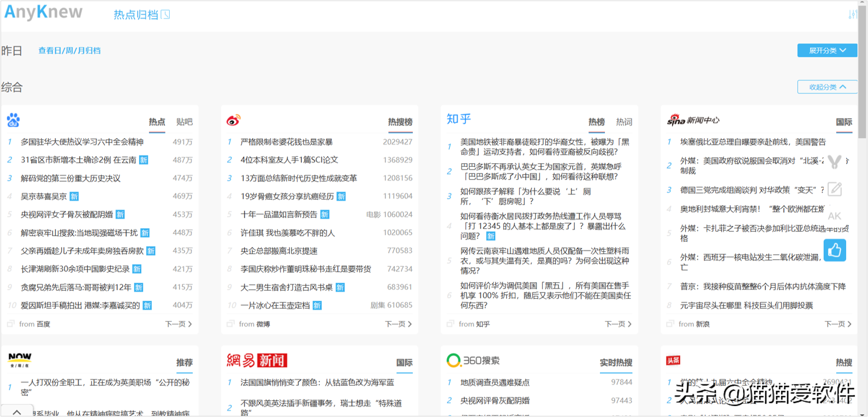Open Sina headline 普京：我接种疫苗整整6个月后
This screenshot has height=417, width=868.
pos(763,286)
